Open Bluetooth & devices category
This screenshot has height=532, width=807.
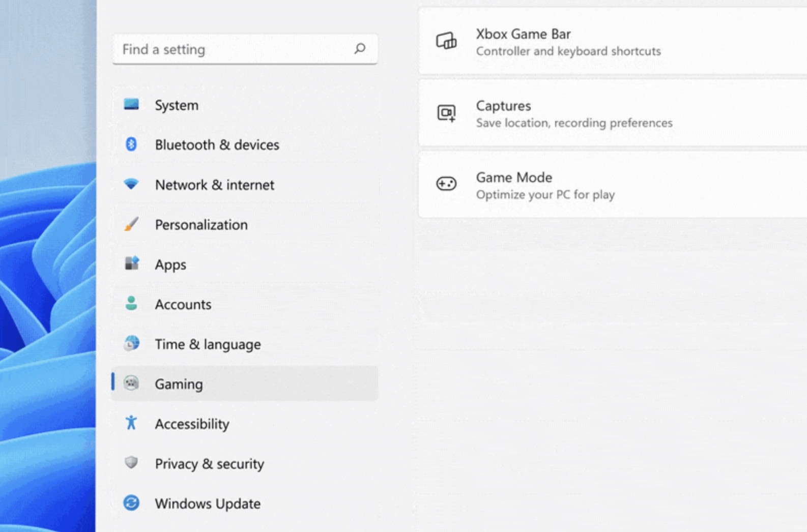[245, 144]
